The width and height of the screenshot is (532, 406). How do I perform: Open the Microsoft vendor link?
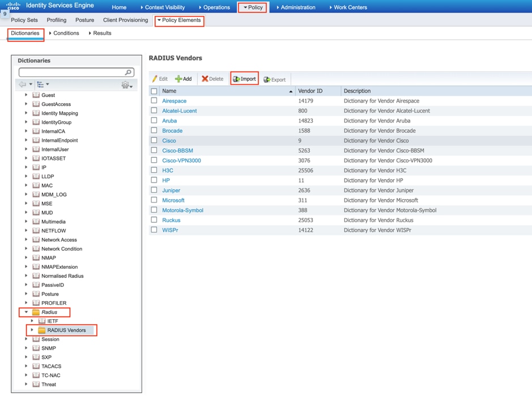(x=173, y=200)
